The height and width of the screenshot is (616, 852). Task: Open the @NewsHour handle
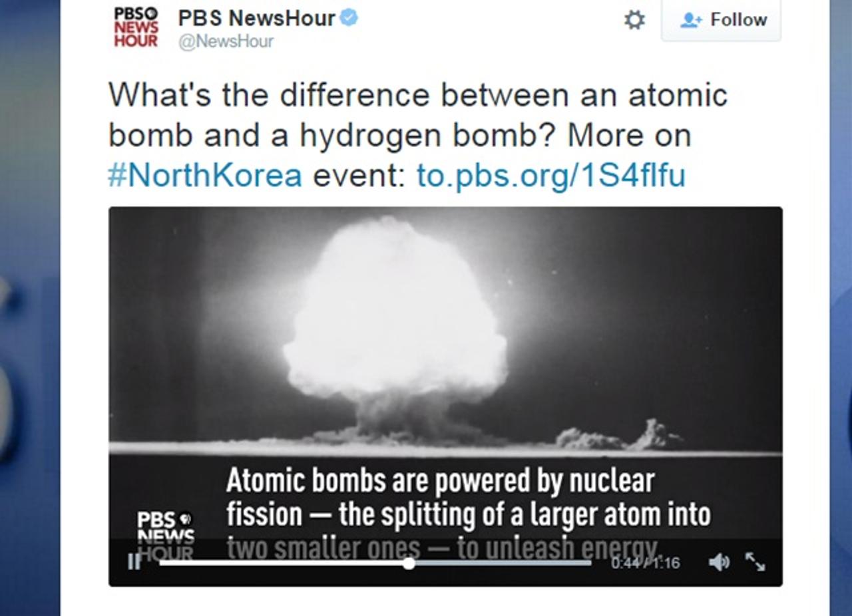(226, 41)
